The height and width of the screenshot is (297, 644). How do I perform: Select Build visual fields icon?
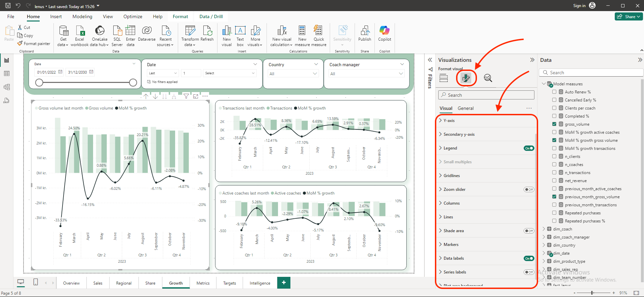tap(444, 78)
